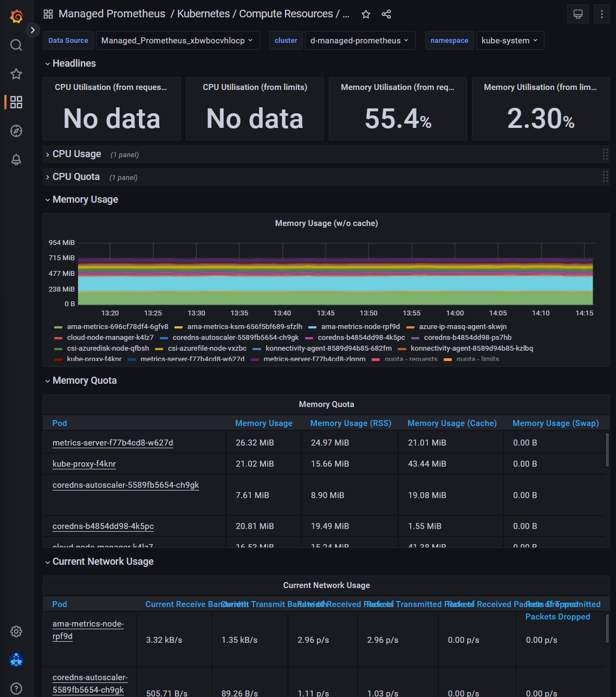Open the namespace kube-system dropdown

point(509,41)
